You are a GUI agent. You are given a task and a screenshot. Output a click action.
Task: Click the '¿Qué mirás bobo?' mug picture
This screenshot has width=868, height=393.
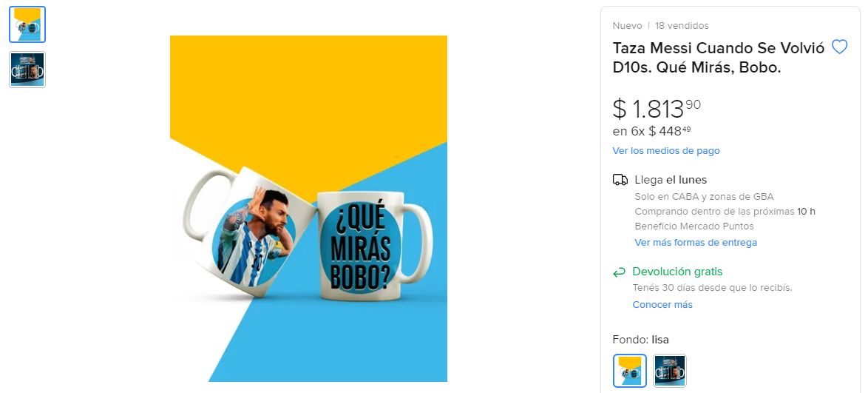374,246
